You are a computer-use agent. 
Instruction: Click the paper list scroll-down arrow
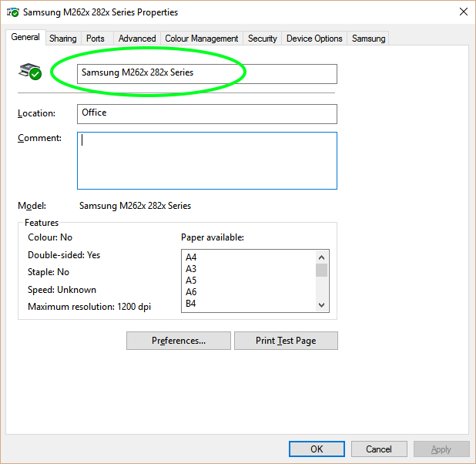321,304
